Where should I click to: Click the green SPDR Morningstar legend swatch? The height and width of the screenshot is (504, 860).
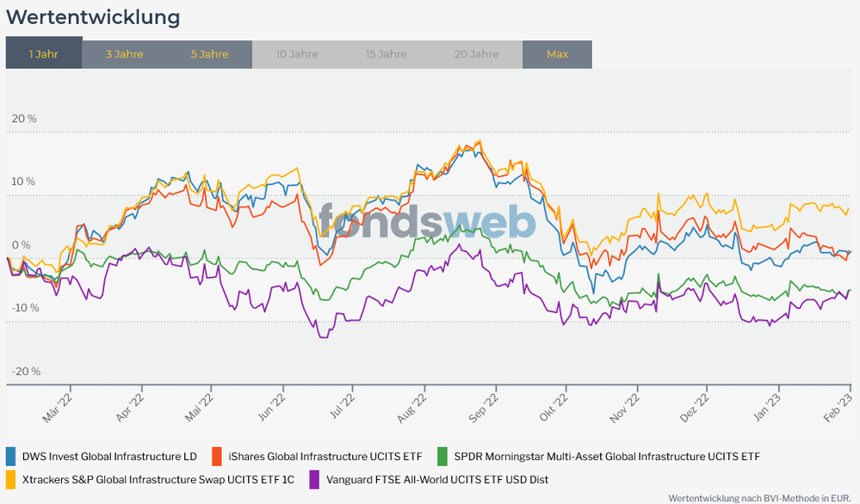(442, 456)
